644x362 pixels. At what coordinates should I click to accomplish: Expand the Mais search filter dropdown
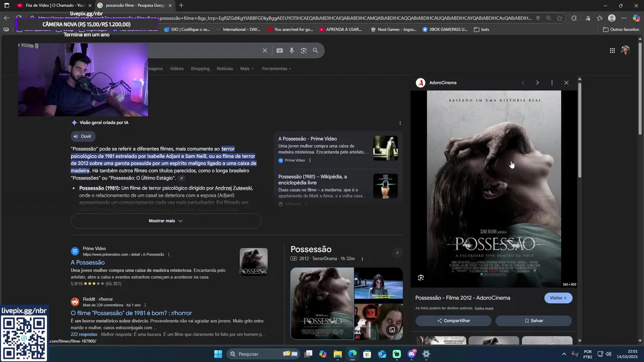click(x=247, y=69)
